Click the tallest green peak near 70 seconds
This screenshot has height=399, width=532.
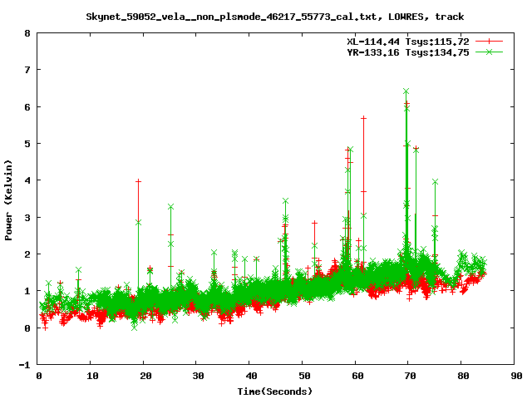(x=406, y=91)
